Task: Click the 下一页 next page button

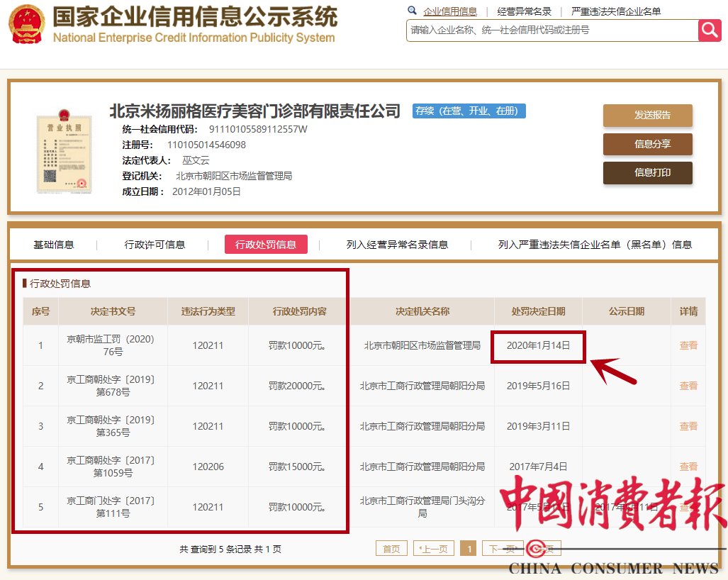Action: point(503,548)
